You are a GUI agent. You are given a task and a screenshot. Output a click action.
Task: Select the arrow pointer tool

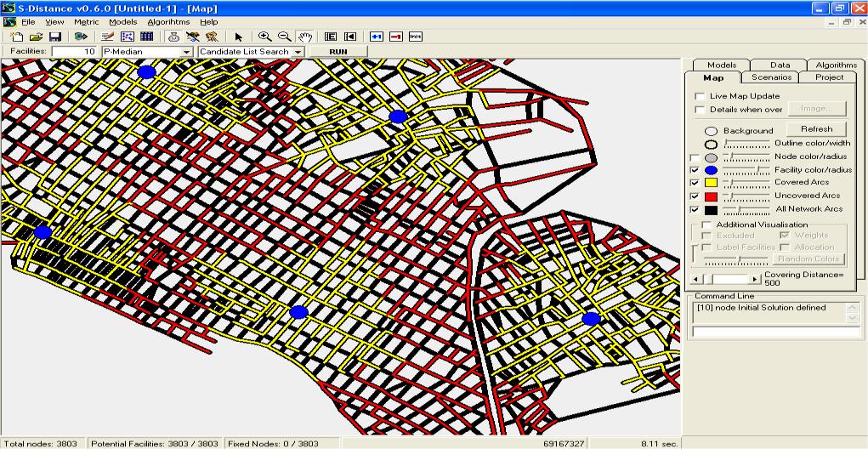pos(239,37)
